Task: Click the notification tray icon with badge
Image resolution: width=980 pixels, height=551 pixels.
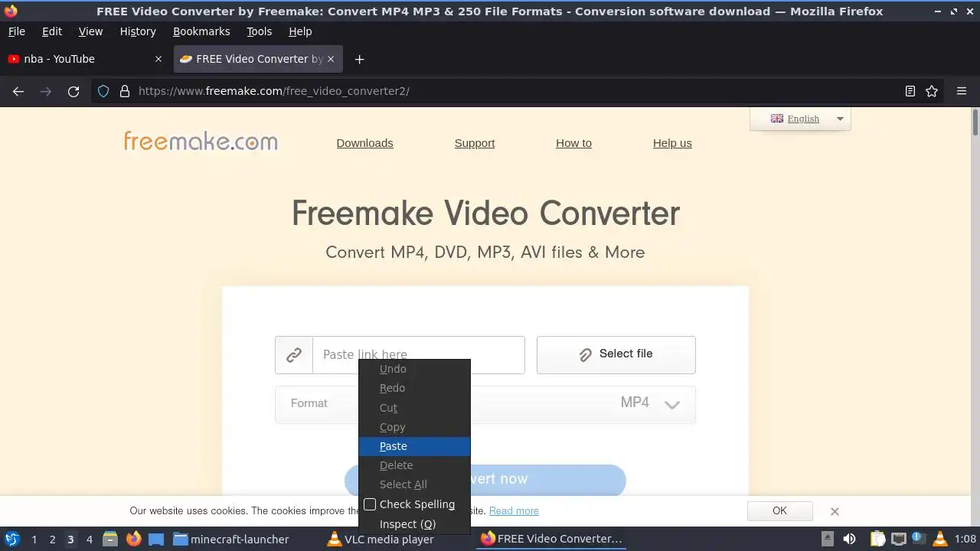Action: click(x=919, y=539)
